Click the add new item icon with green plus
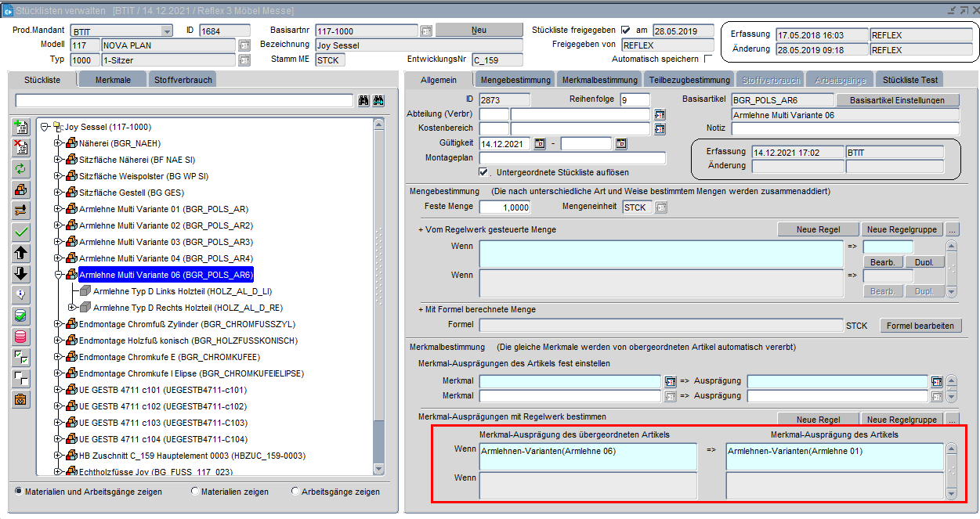 pos(21,128)
